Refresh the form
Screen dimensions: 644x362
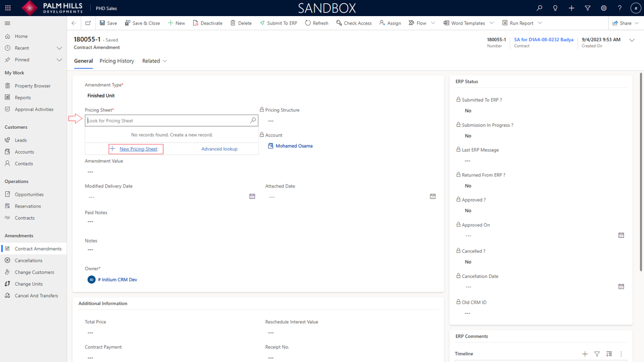point(316,23)
